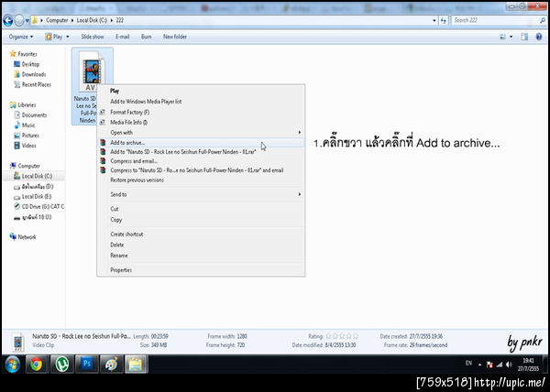
Task: Show hidden tray icons arrow
Action: (x=479, y=365)
